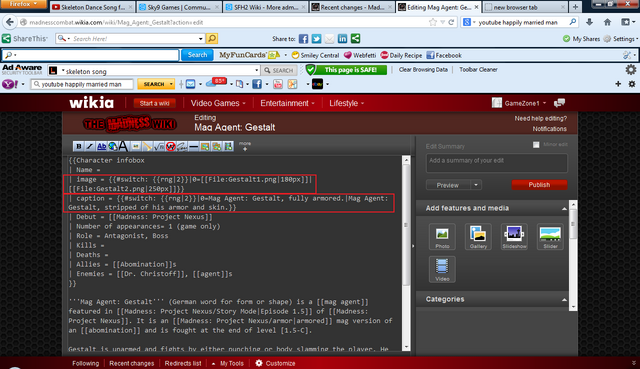
Task: Open the eBay icon in Yahoo toolbar
Action: click(x=317, y=84)
